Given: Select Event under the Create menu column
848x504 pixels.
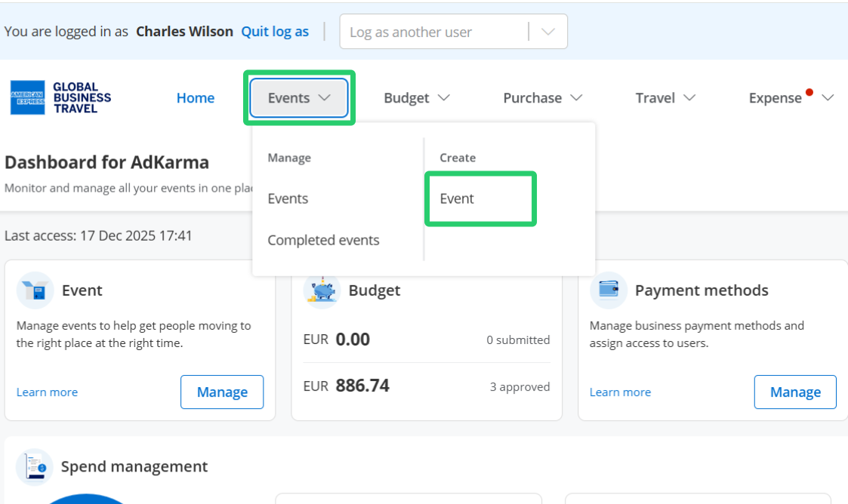Looking at the screenshot, I should click(x=456, y=198).
